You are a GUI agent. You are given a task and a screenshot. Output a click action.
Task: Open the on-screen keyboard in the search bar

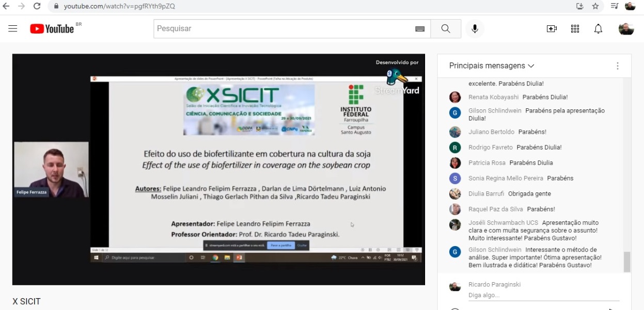[x=419, y=28]
